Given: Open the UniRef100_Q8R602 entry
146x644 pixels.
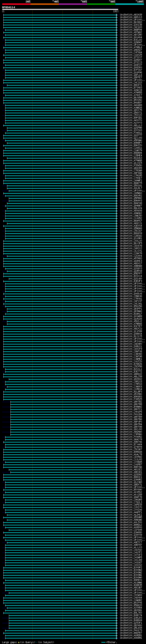Looking at the screenshot, I should (131, 374).
